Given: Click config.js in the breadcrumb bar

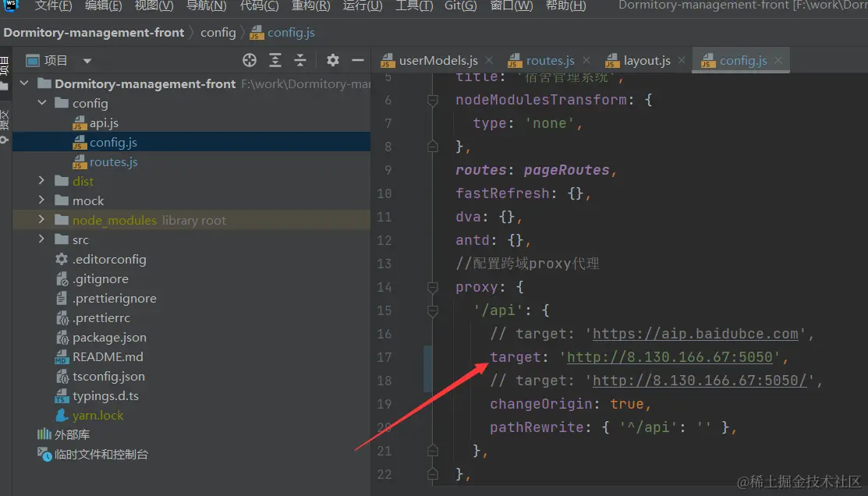Looking at the screenshot, I should pos(282,33).
